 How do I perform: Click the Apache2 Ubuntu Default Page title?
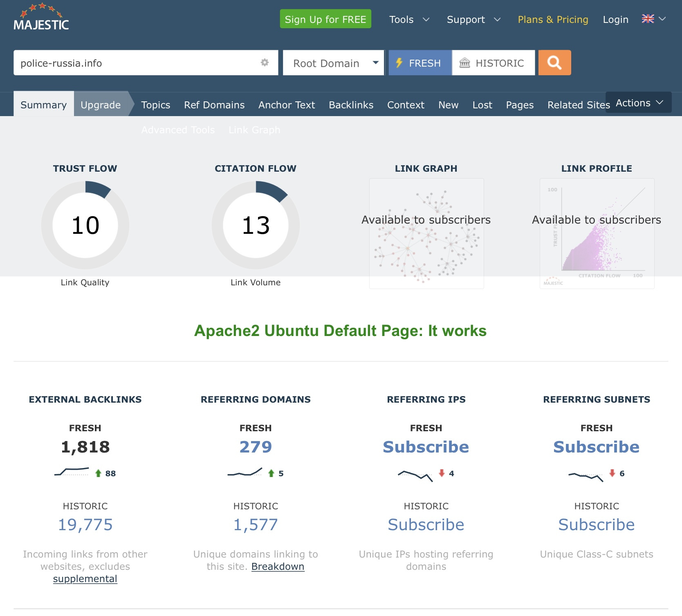click(x=341, y=331)
